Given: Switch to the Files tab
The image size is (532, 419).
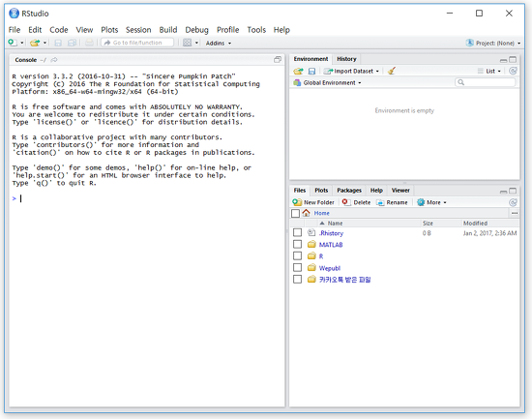Looking at the screenshot, I should 300,191.
